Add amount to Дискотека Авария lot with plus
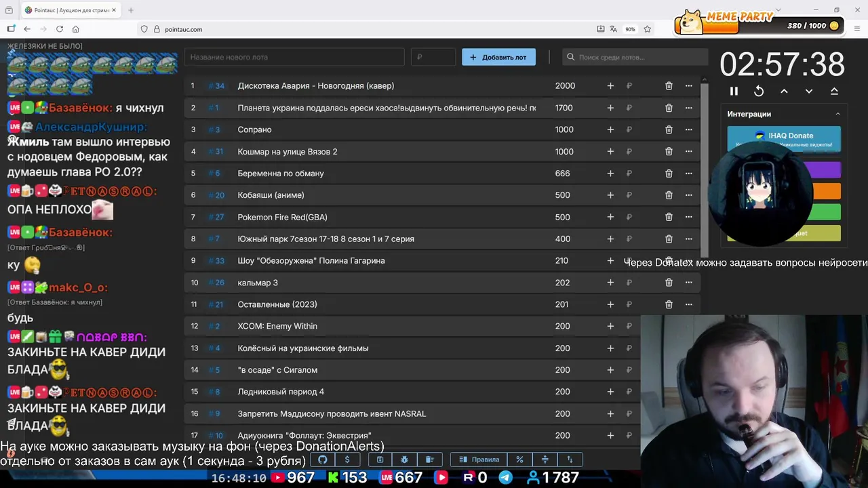Image resolution: width=868 pixels, height=488 pixels. (x=610, y=85)
